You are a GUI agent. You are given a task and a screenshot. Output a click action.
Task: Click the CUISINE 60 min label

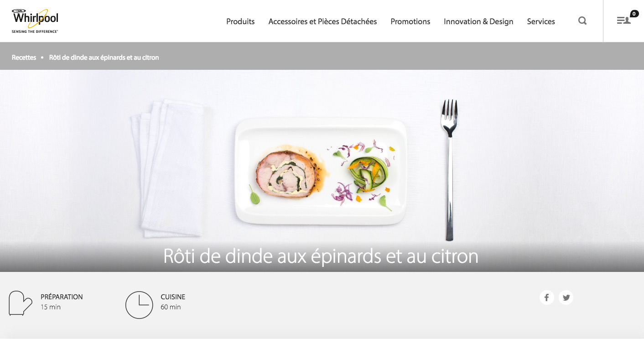[173, 302]
